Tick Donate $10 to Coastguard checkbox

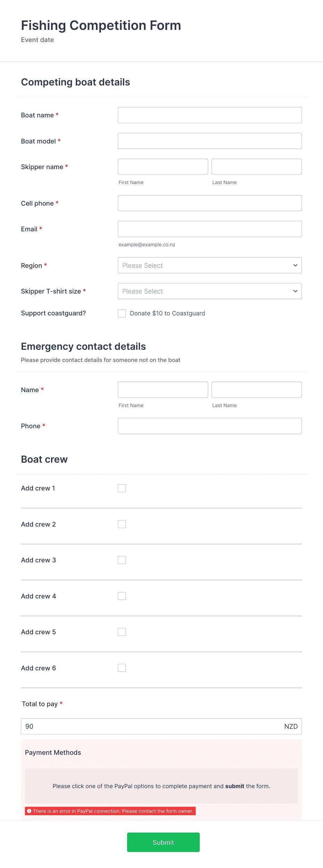(x=122, y=313)
